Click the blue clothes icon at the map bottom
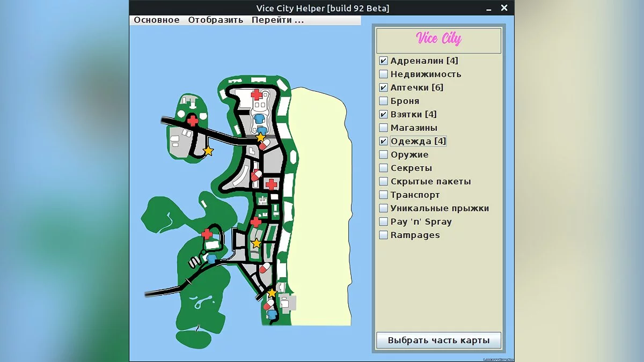Screen dimensions: 644x362 271,315
